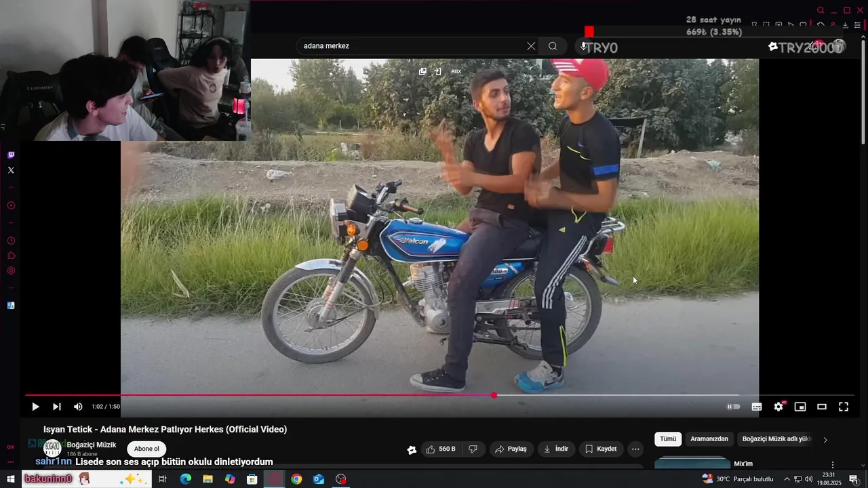868x488 pixels.
Task: Launch Google Chrome from taskbar
Action: (x=296, y=479)
